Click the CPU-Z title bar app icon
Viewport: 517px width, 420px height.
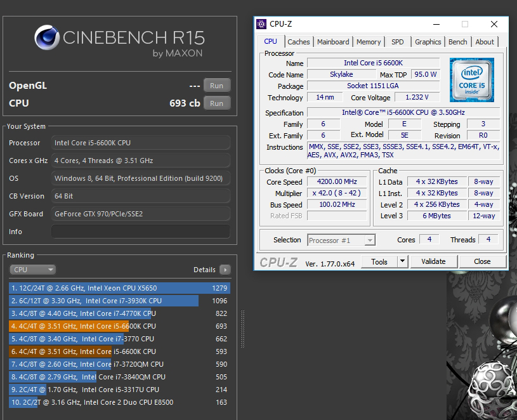(261, 24)
